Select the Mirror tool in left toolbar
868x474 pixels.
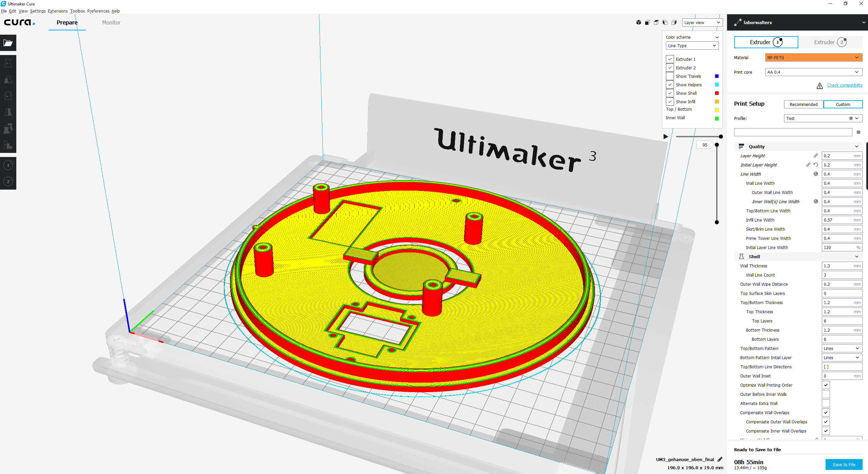(x=8, y=112)
